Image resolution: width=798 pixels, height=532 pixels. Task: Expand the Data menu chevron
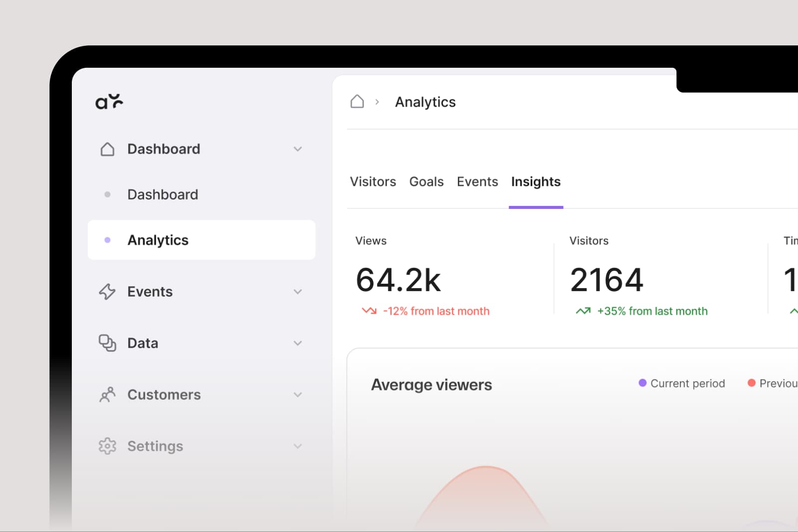[298, 343]
